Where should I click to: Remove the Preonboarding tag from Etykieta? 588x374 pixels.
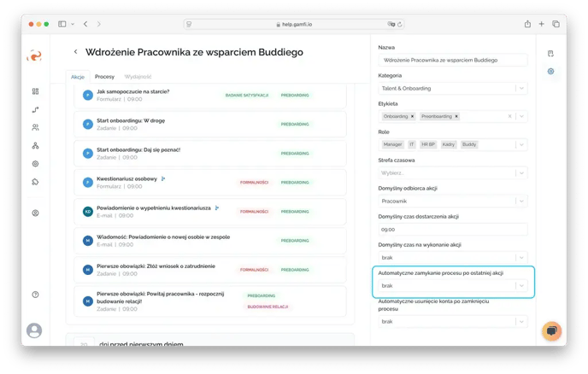click(x=456, y=116)
